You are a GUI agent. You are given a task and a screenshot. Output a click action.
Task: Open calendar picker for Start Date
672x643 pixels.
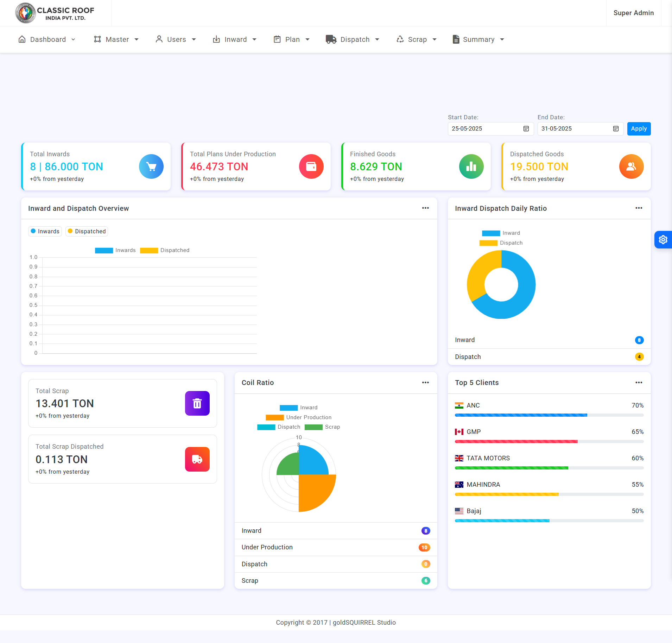click(x=526, y=129)
